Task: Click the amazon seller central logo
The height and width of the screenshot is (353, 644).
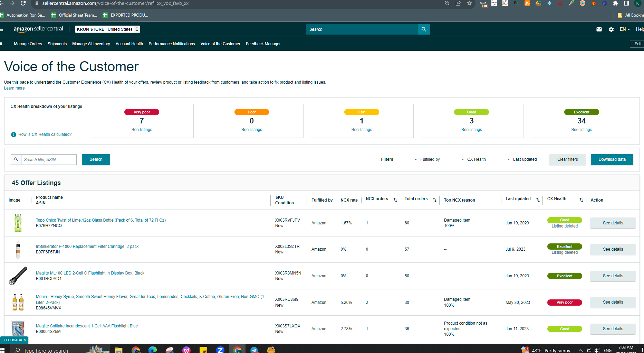Action: pyautogui.click(x=38, y=29)
